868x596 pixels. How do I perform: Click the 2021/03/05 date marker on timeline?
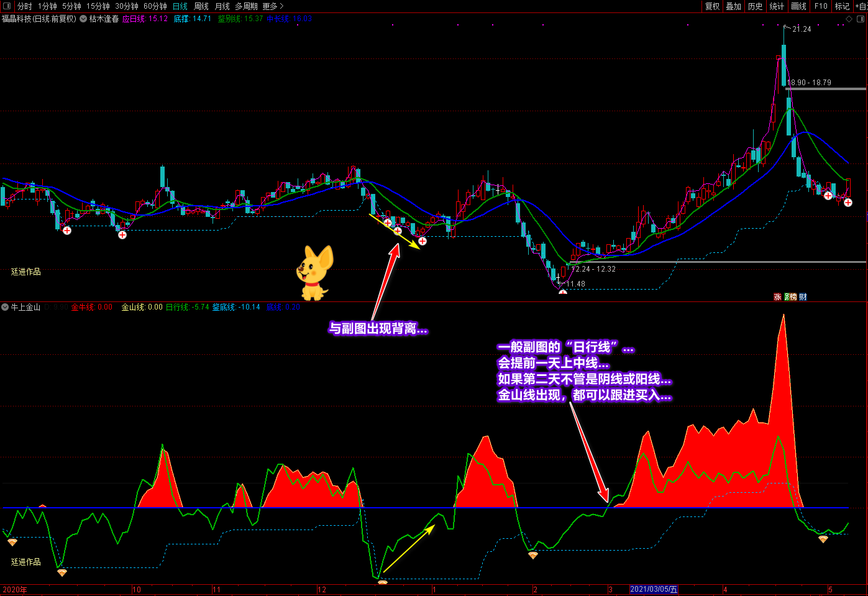click(x=654, y=589)
